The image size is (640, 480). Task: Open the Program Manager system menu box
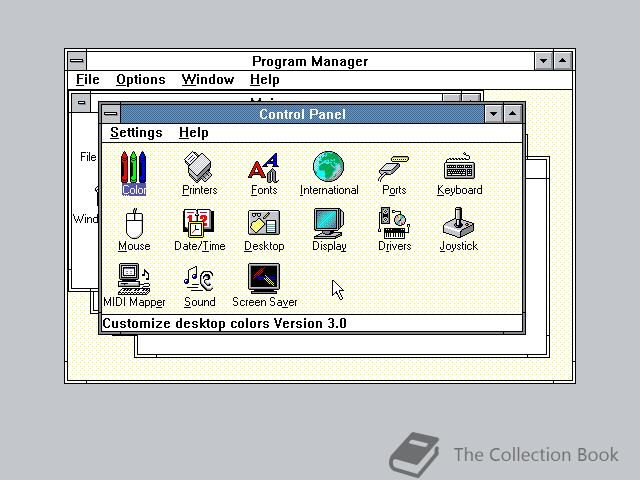click(77, 61)
